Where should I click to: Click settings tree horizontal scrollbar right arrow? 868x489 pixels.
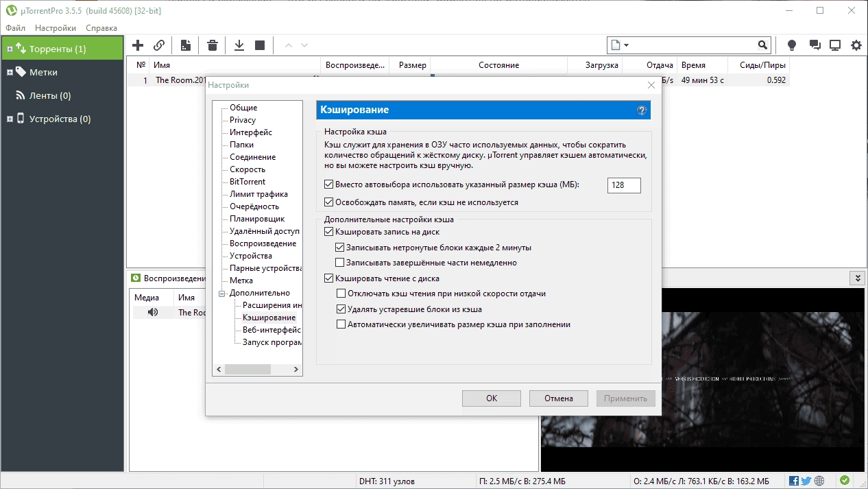click(296, 369)
